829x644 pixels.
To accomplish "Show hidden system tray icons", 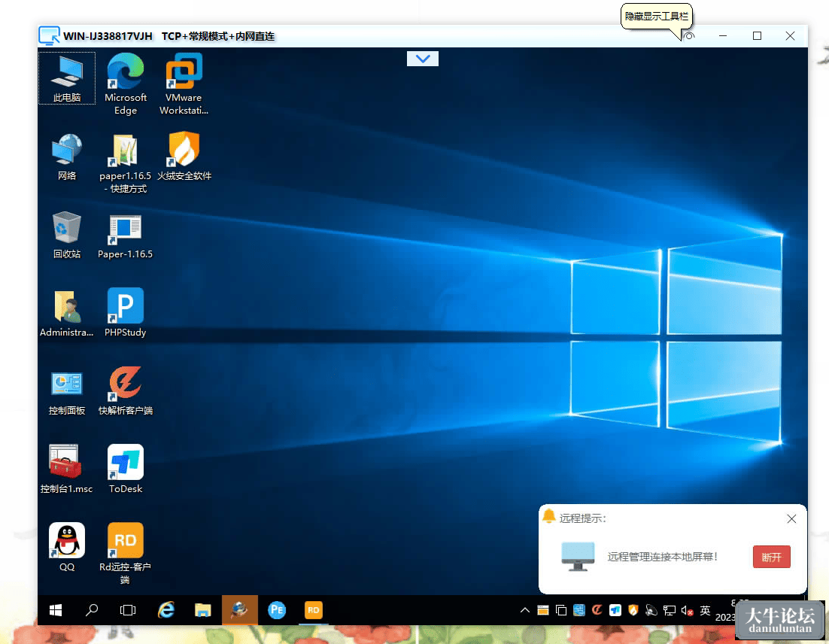I will pyautogui.click(x=524, y=610).
